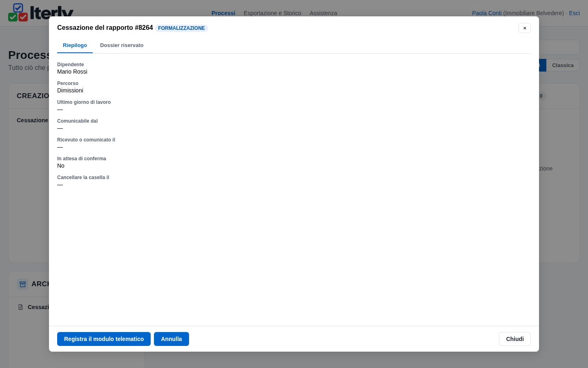Click the FORMALIZZAZIONE status badge
The image size is (588, 368).
[x=181, y=28]
